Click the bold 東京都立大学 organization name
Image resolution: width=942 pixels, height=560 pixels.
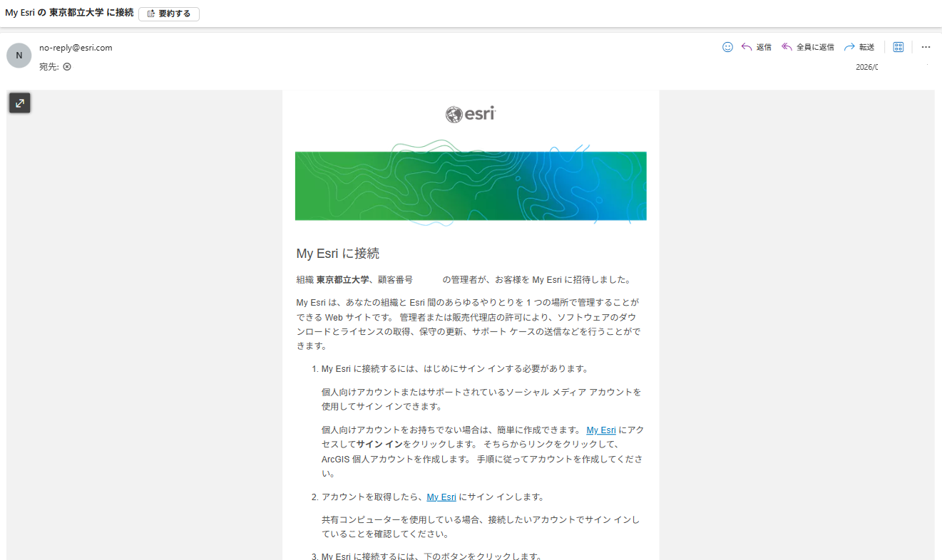(x=342, y=279)
